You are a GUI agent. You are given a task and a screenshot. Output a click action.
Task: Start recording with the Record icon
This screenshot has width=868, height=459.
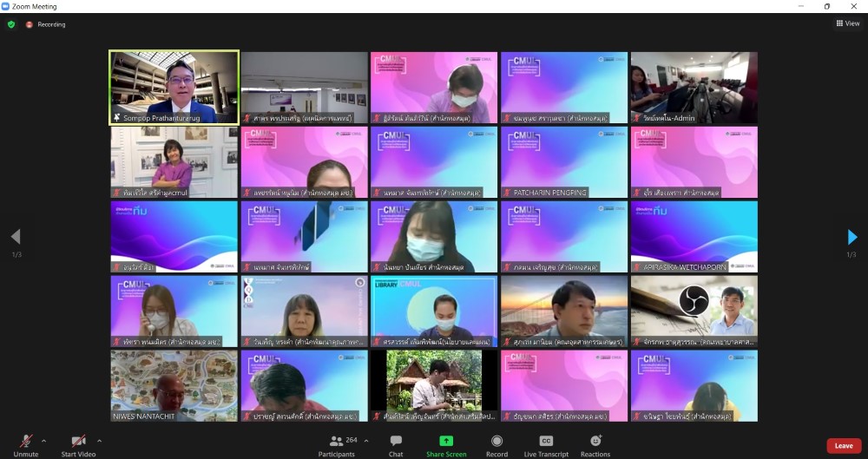(496, 445)
